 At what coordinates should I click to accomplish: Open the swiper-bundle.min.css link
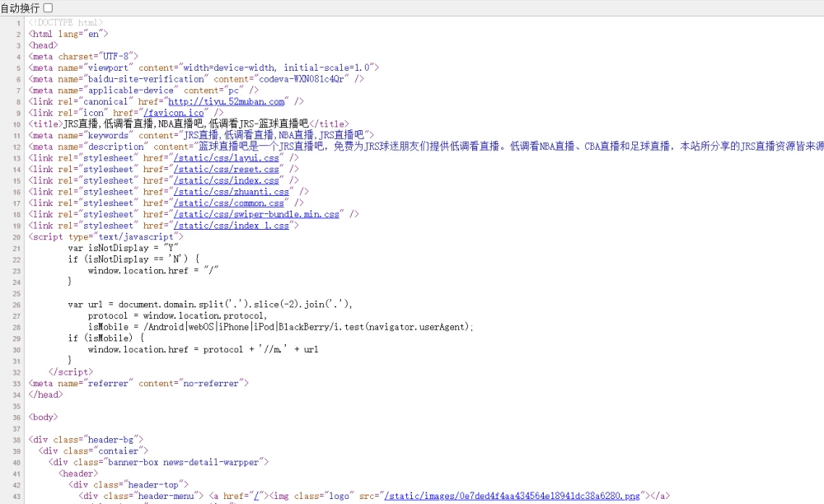[256, 214]
